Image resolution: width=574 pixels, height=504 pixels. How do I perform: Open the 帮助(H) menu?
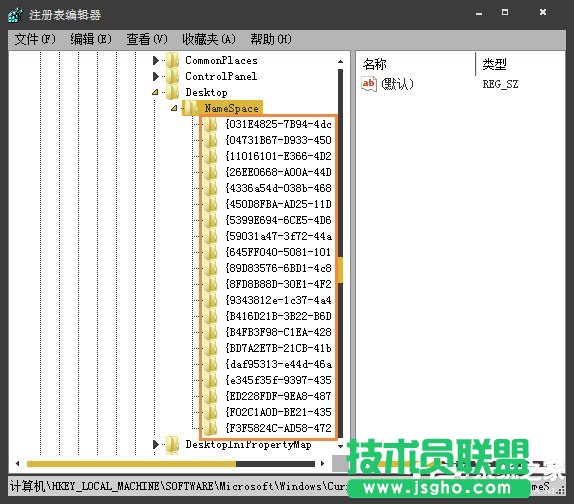(271, 39)
